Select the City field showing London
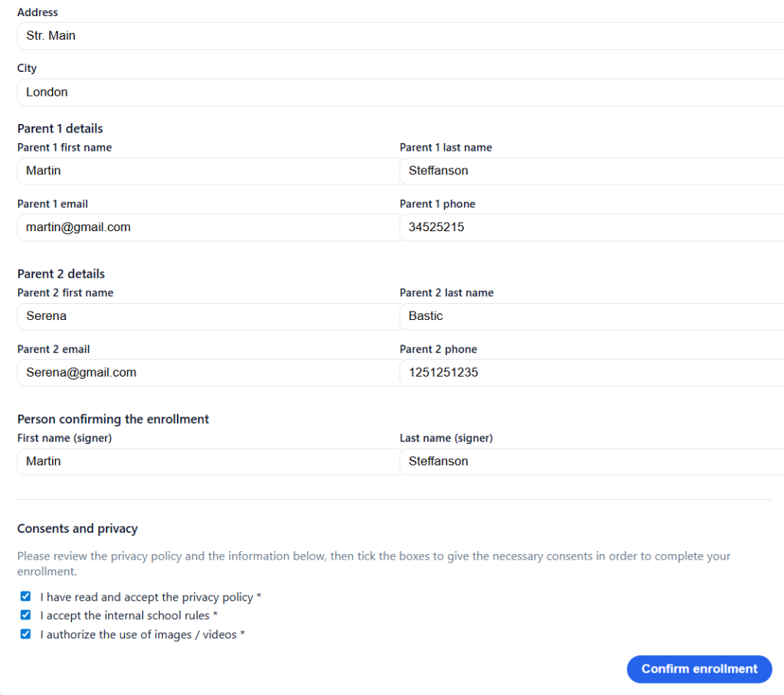This screenshot has height=695, width=784. coord(230,92)
